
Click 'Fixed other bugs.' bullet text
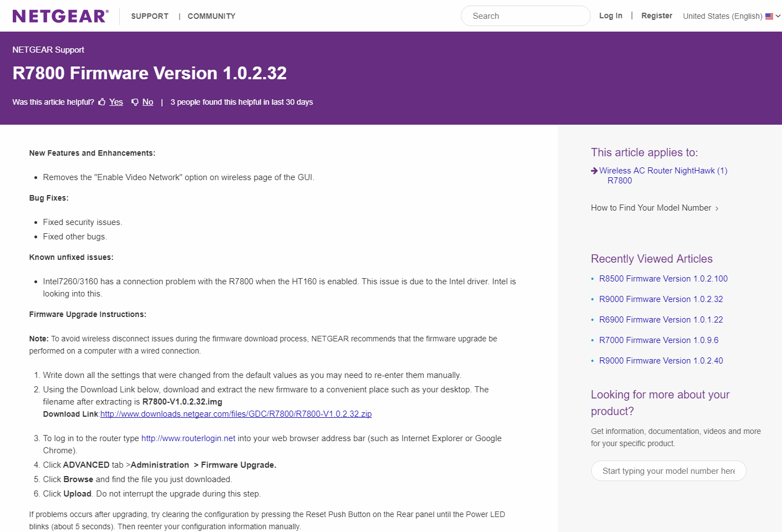75,237
